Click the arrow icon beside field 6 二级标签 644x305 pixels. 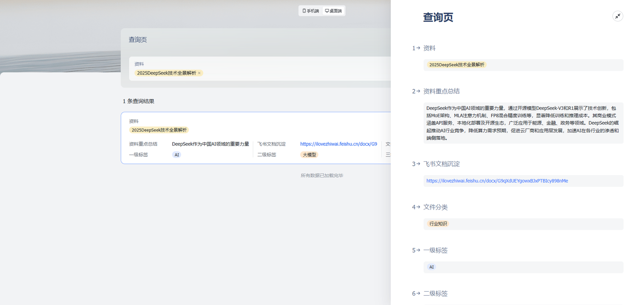pyautogui.click(x=418, y=293)
